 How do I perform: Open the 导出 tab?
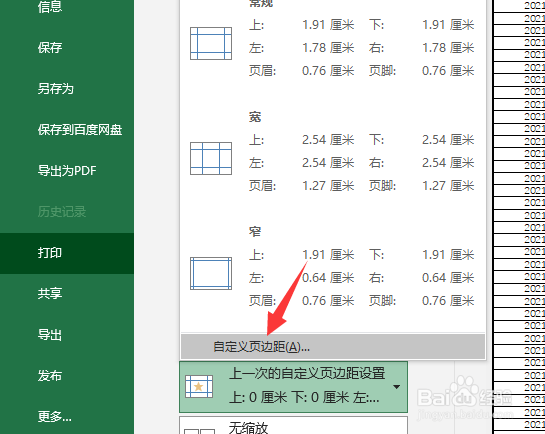click(50, 335)
